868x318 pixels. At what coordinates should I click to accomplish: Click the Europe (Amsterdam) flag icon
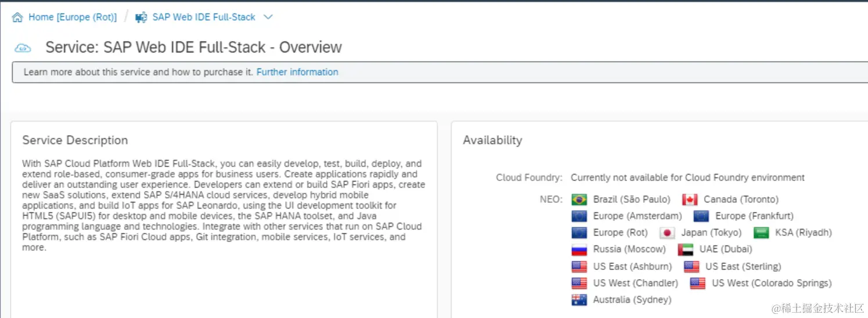click(579, 216)
